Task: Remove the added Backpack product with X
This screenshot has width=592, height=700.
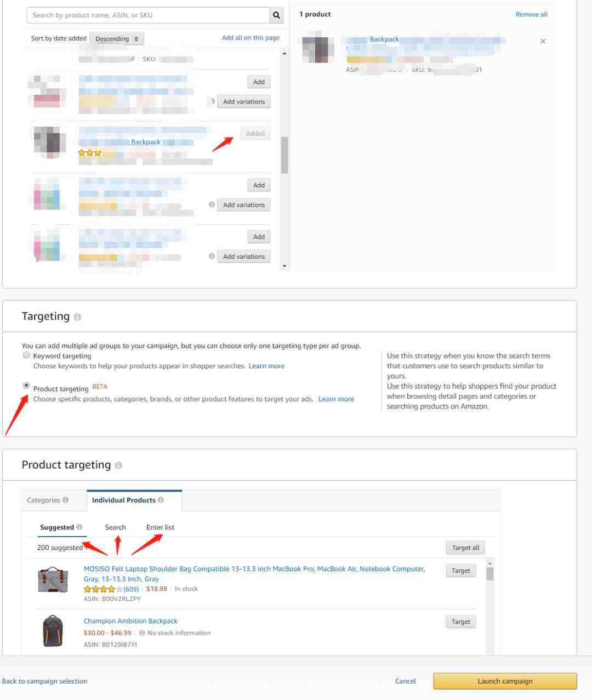Action: click(543, 41)
